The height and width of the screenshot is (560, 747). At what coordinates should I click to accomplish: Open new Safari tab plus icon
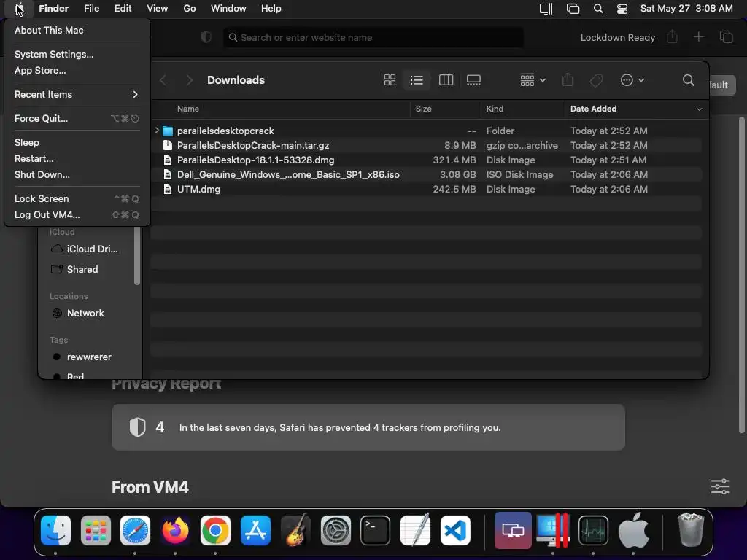698,37
